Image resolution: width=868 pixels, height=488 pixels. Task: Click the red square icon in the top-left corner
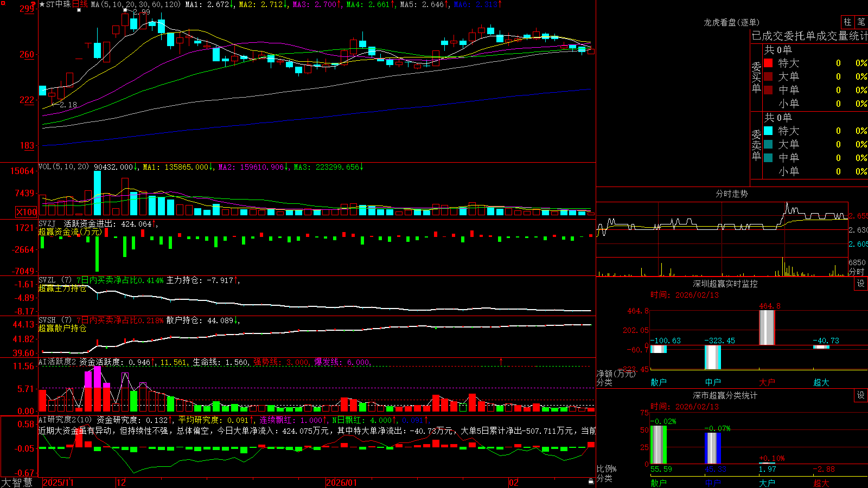click(x=2, y=2)
